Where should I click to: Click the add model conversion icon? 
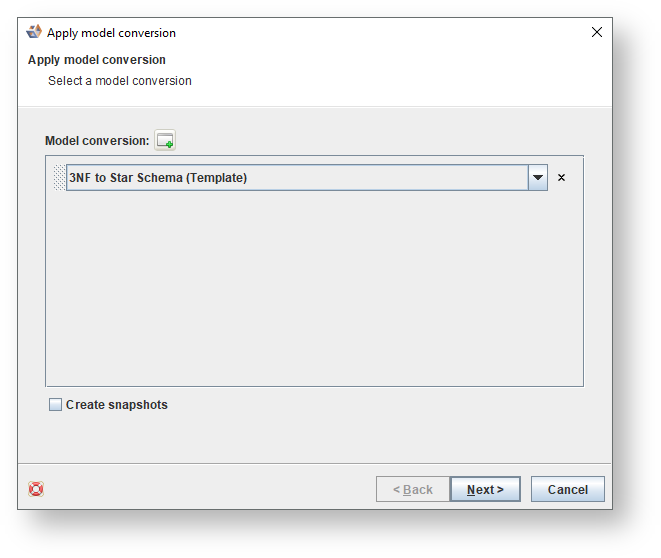tap(165, 141)
